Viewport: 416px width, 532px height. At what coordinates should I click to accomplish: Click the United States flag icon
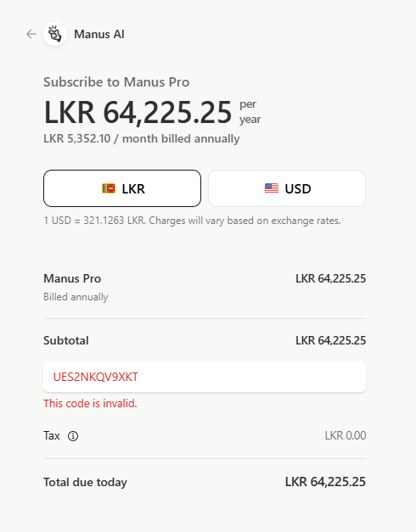[272, 188]
